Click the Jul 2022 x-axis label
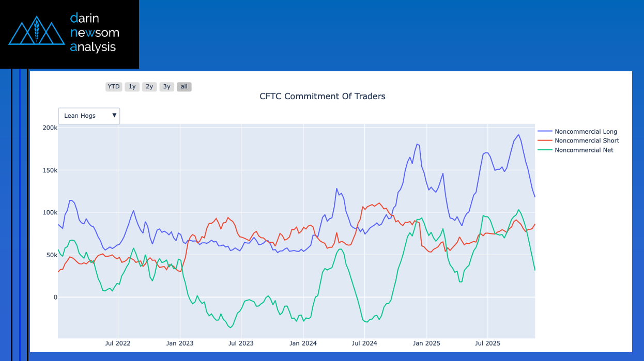Image resolution: width=644 pixels, height=361 pixels. 118,343
